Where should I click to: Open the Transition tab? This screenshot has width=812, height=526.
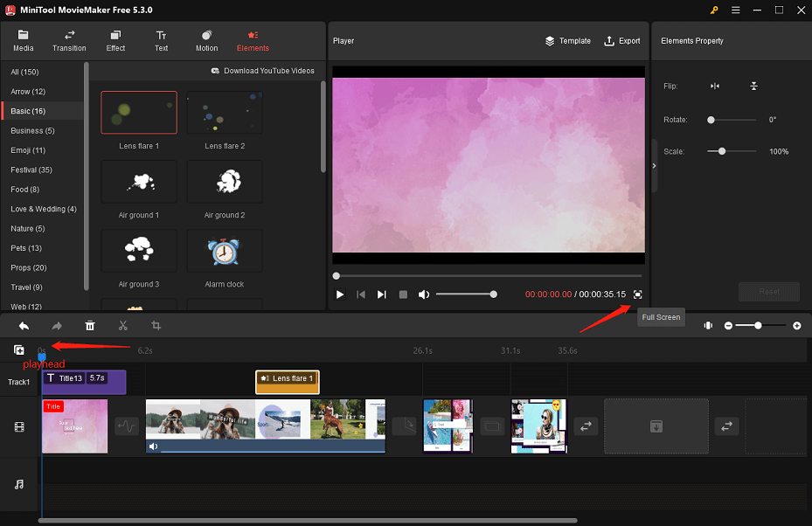[x=69, y=41]
